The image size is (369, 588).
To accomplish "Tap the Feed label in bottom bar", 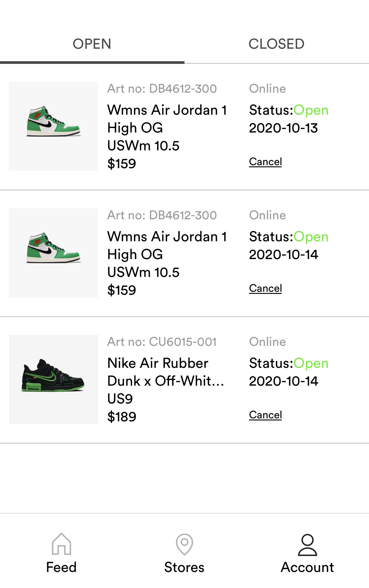I will pos(61,567).
